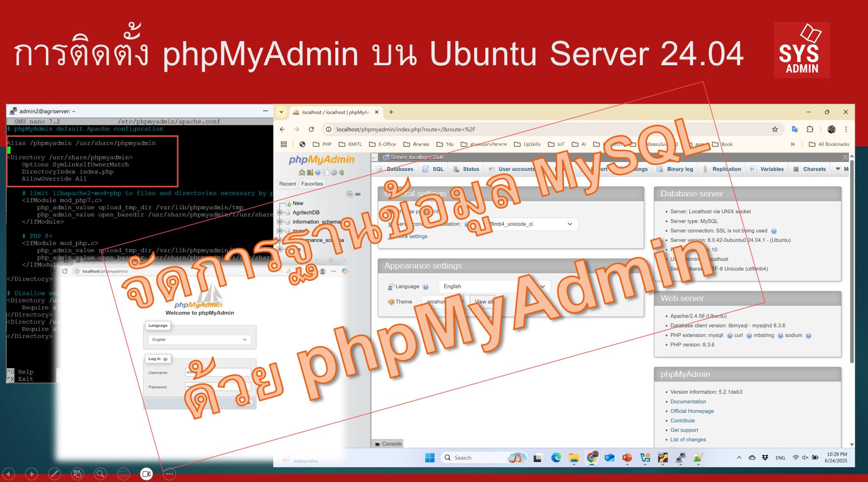Open the Windows Start menu
The width and height of the screenshot is (868, 482).
429,457
